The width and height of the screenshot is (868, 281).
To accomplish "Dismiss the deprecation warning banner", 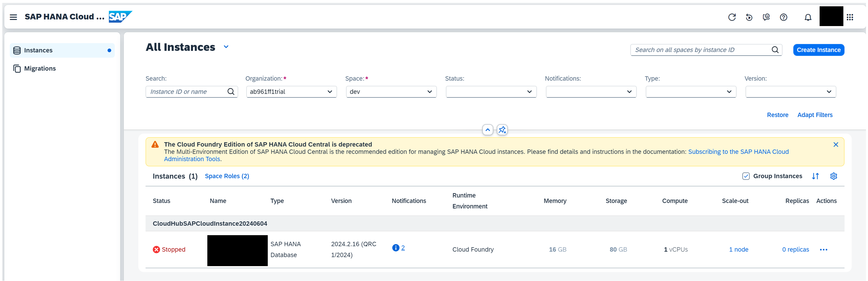I will [x=835, y=145].
